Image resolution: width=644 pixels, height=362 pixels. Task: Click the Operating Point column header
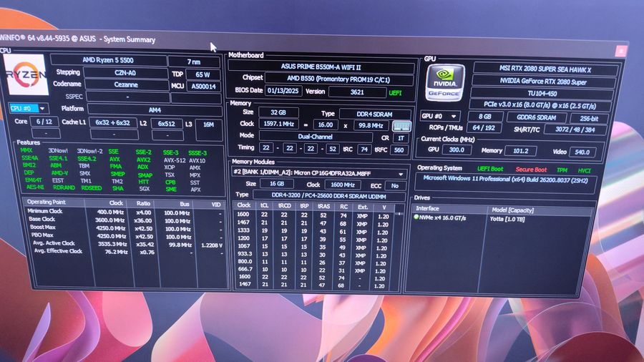(x=46, y=202)
